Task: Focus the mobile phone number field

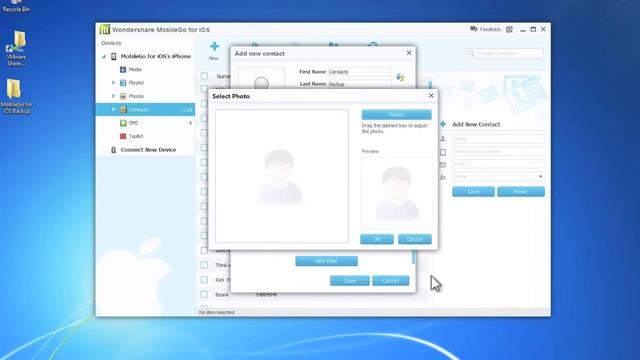Action: point(498,151)
